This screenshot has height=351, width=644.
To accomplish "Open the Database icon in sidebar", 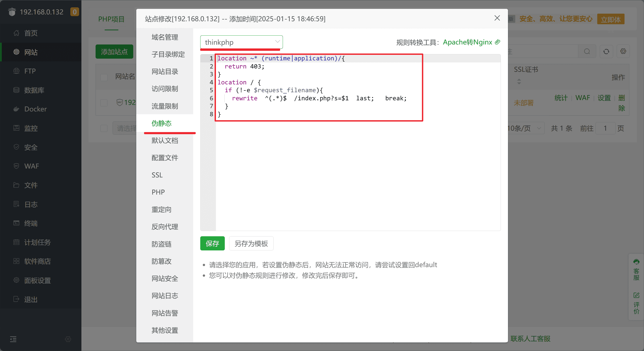I will pyautogui.click(x=16, y=90).
